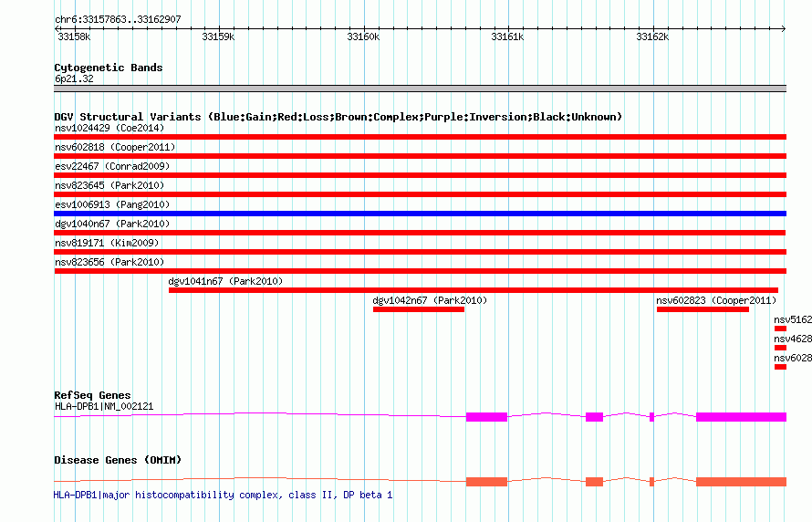This screenshot has height=522, width=812.
Task: Click the chr6:33157863..33162907 coordinates label
Action: click(118, 20)
